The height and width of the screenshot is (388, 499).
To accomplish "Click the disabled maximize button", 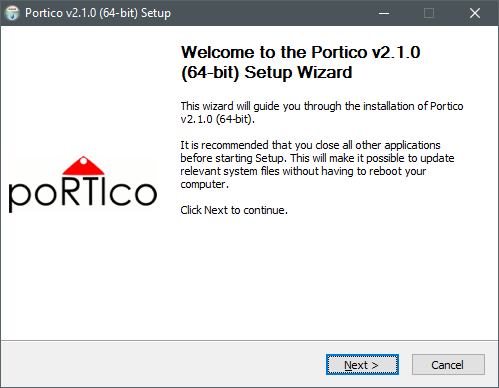I will click(429, 13).
